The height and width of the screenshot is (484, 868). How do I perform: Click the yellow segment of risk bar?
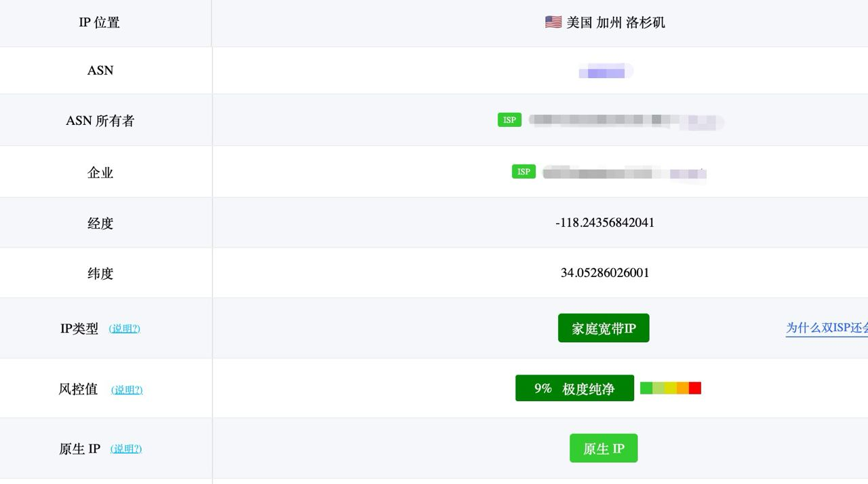tap(671, 388)
